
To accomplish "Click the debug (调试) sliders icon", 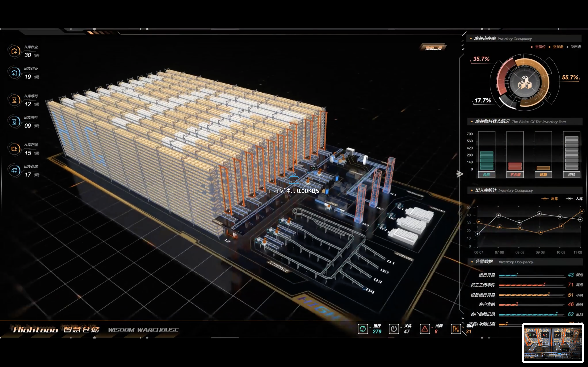I will [x=456, y=329].
